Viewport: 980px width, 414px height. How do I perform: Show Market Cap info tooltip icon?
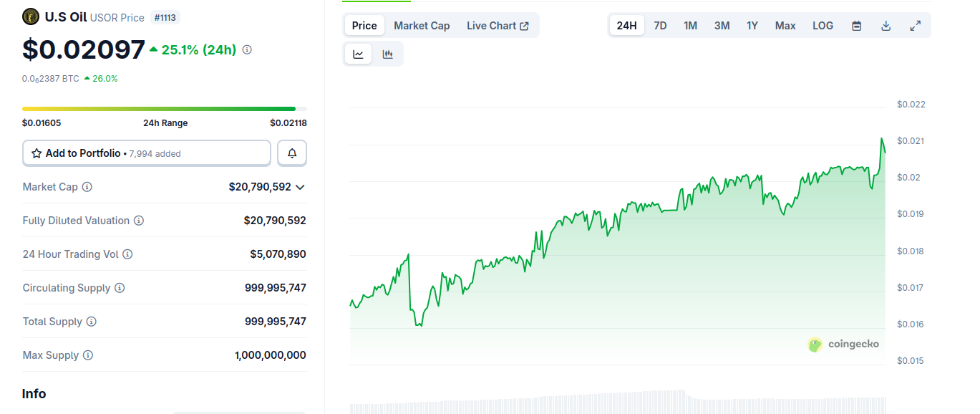[x=87, y=187]
